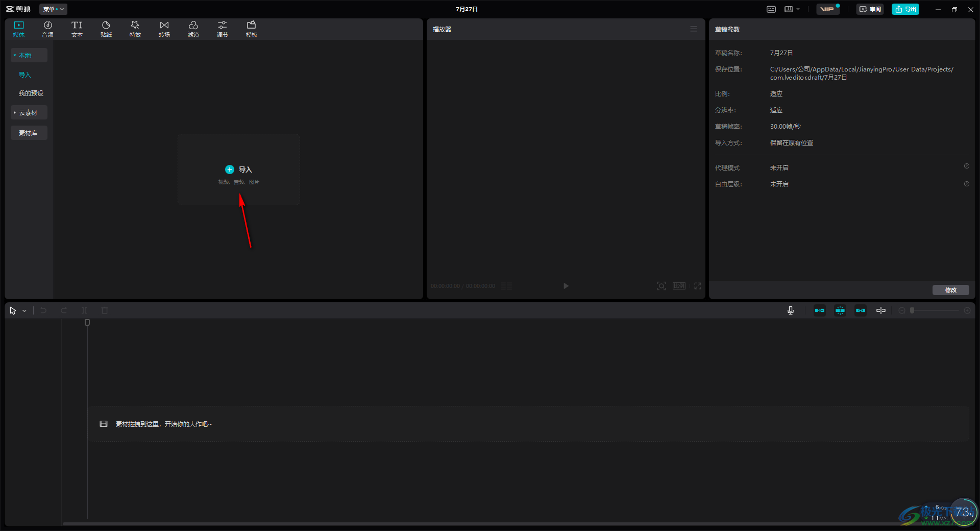Click the redo arrow

[x=64, y=310]
